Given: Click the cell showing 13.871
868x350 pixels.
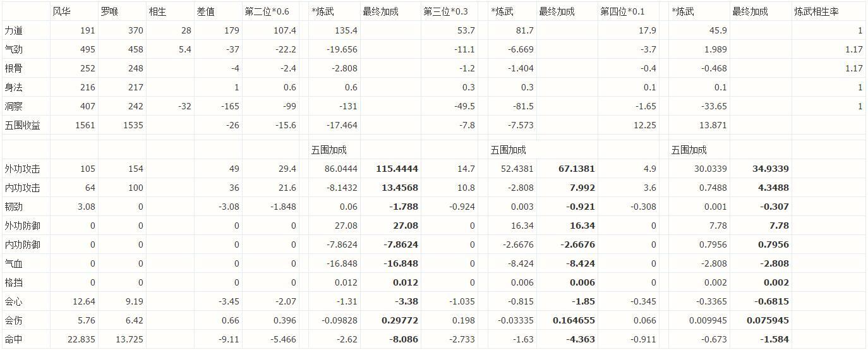Looking at the screenshot, I should [x=713, y=125].
